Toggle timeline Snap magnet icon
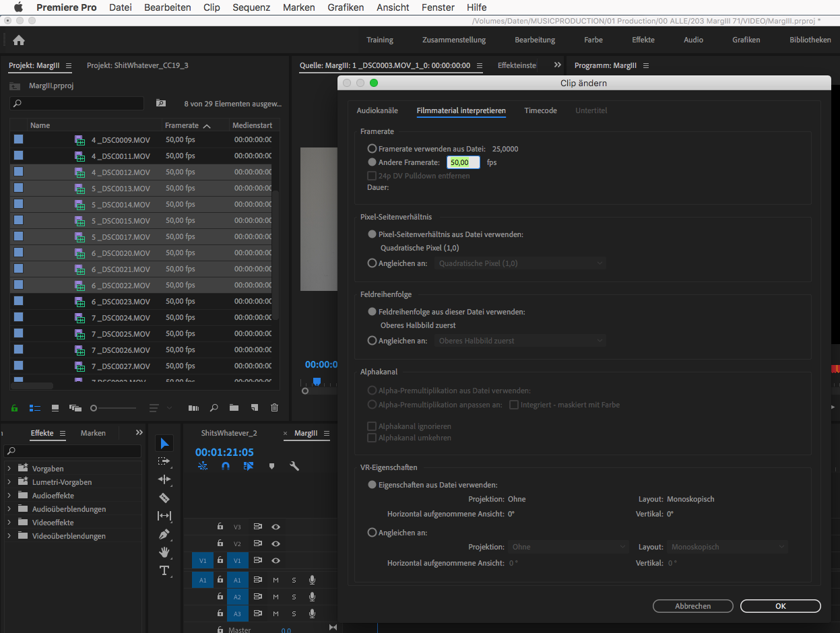Image resolution: width=840 pixels, height=633 pixels. pyautogui.click(x=226, y=466)
